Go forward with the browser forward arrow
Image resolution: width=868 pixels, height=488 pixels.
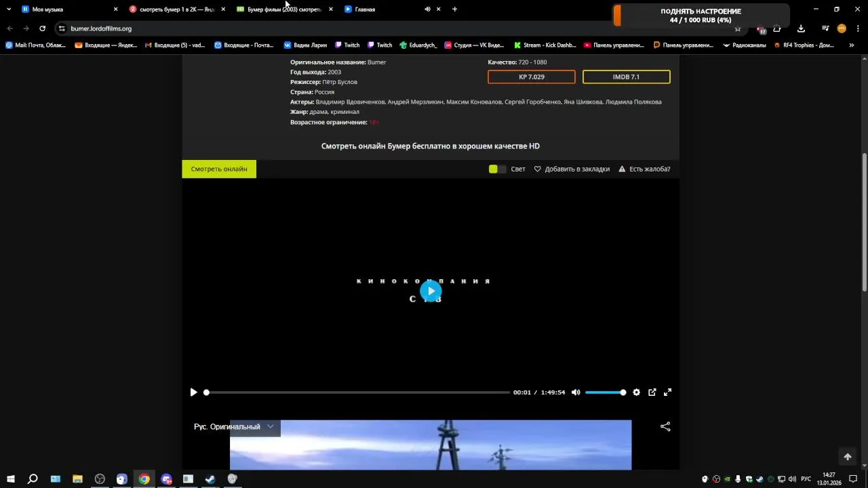pyautogui.click(x=26, y=28)
